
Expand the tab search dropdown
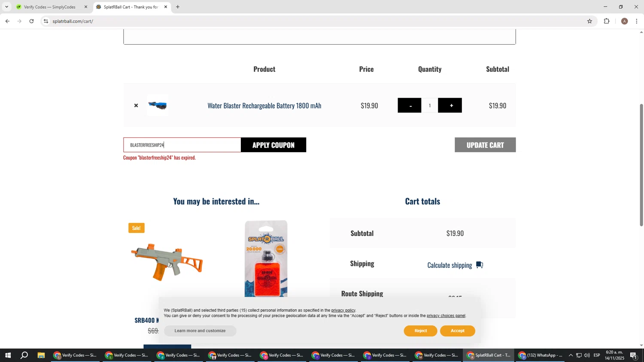[6, 7]
